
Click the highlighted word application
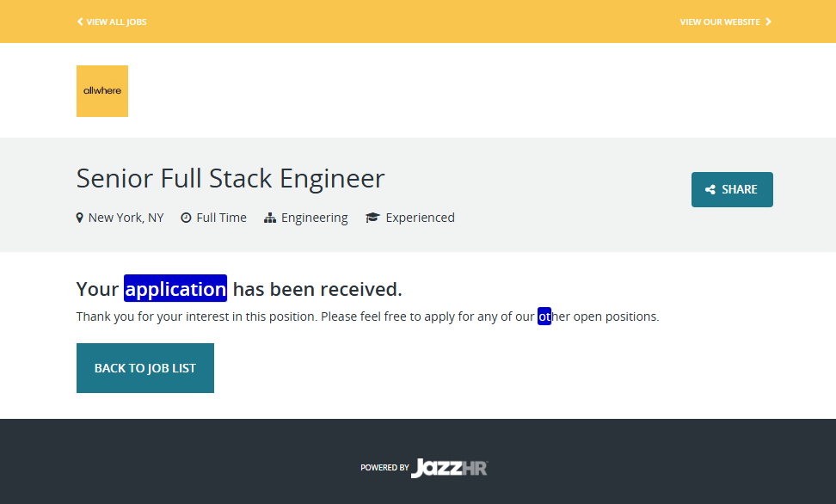(175, 289)
